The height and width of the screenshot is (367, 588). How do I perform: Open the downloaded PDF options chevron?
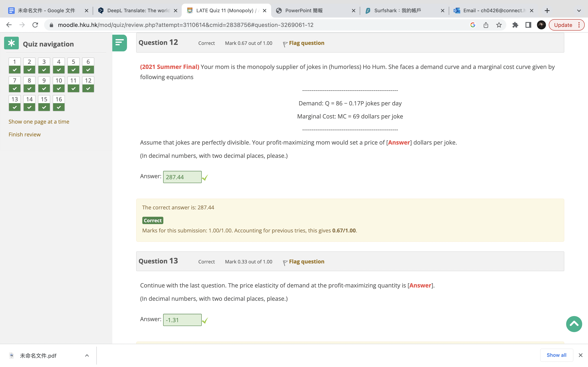click(87, 356)
